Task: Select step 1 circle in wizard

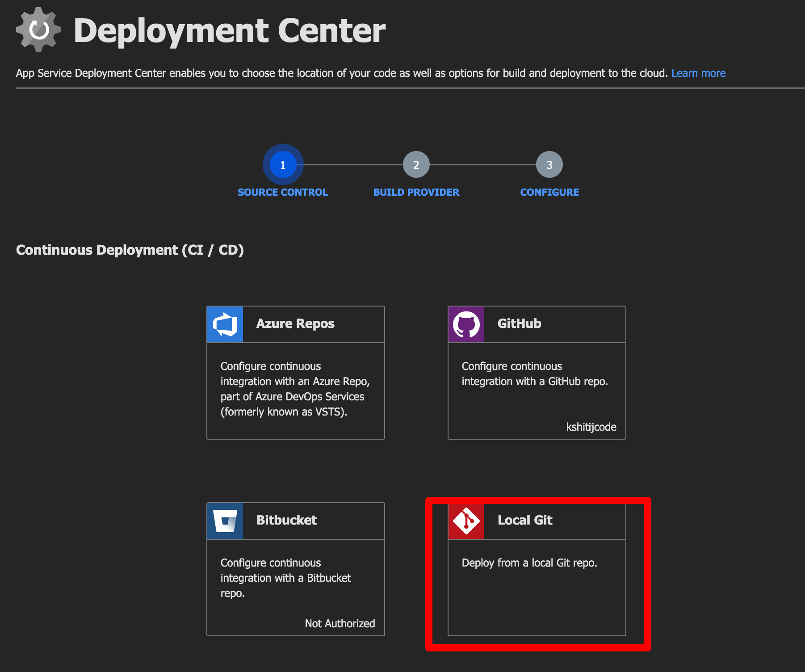Action: 283,164
